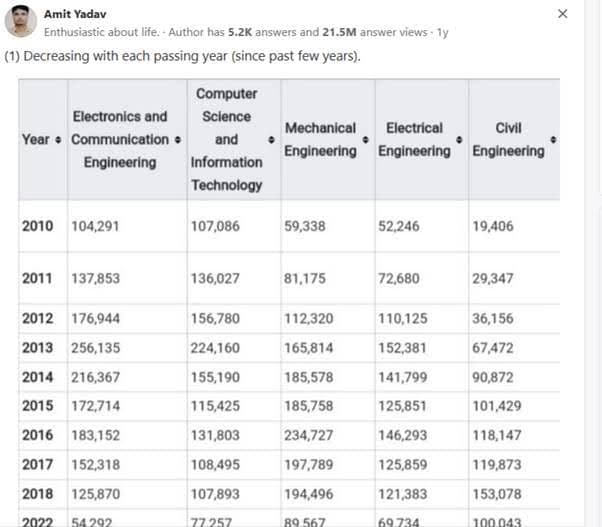Sort by Mechanical Engineering using its arrow icon
Image resolution: width=602 pixels, height=527 pixels.
point(365,139)
